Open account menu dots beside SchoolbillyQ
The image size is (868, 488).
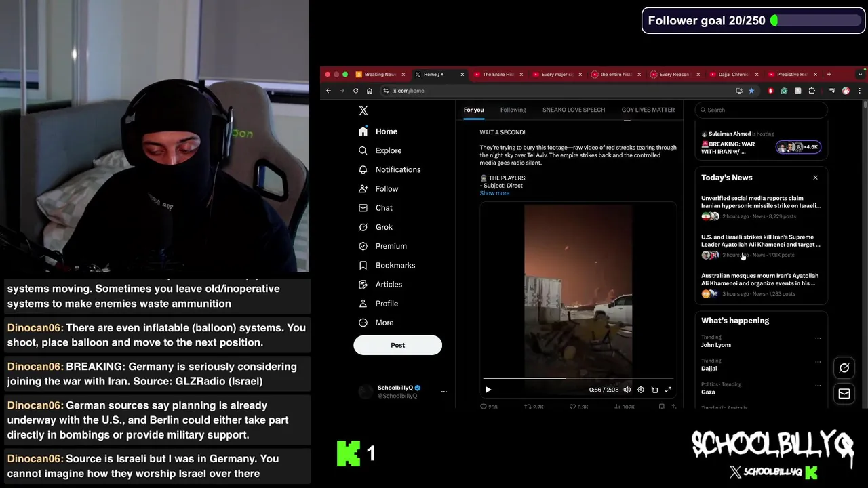pyautogui.click(x=444, y=391)
